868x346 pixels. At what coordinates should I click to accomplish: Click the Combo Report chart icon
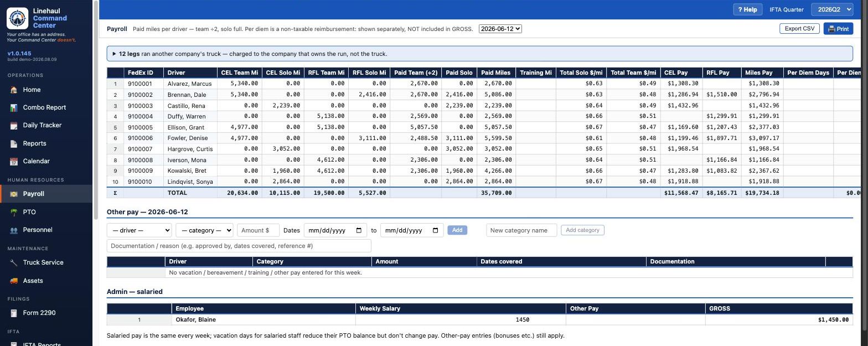pos(14,107)
